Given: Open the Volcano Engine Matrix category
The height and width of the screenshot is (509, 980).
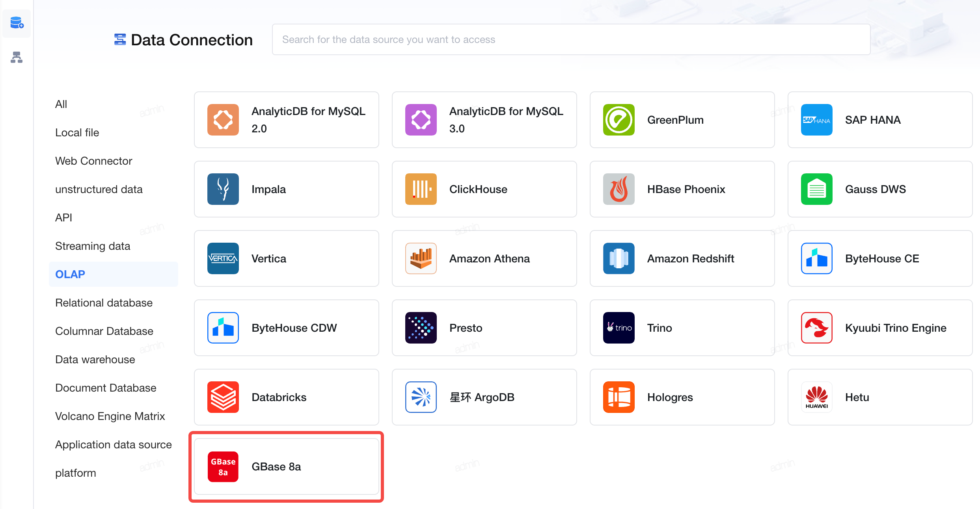Looking at the screenshot, I should (110, 416).
